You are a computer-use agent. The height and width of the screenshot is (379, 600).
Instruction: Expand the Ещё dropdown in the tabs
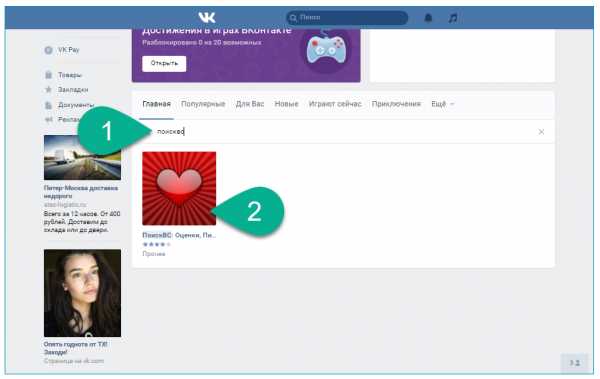[443, 104]
